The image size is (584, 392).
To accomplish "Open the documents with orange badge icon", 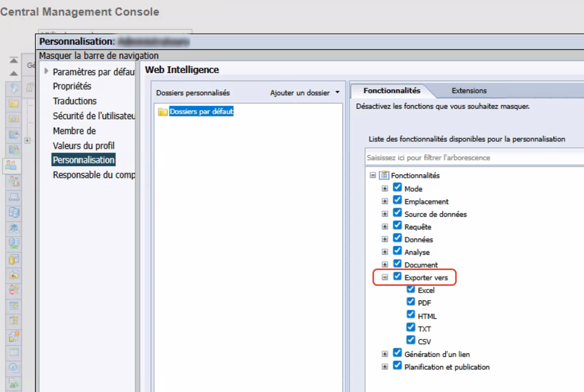I will 14,336.
